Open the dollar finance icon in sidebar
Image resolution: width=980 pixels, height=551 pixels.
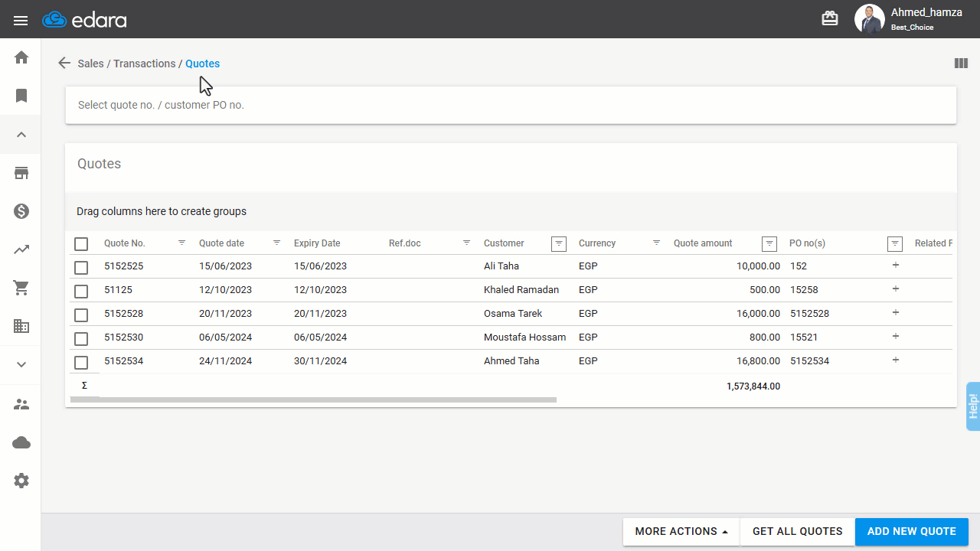point(21,211)
